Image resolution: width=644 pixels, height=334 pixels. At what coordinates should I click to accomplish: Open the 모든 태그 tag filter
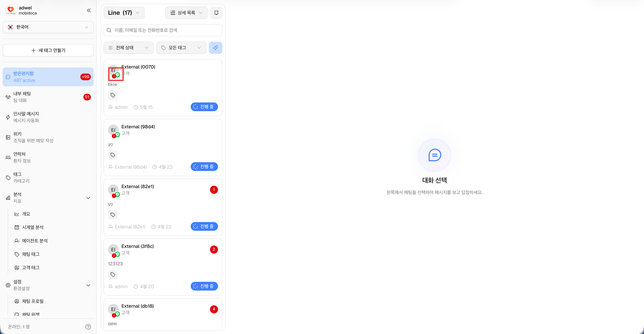coord(181,48)
